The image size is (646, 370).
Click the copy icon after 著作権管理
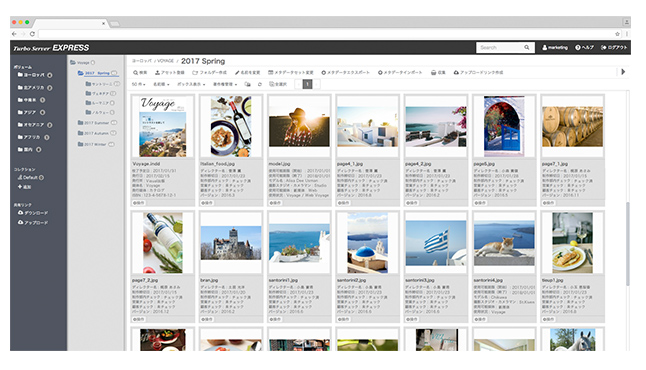248,84
